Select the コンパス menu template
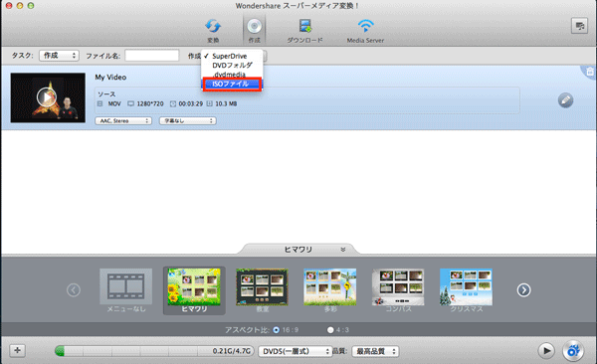The image size is (597, 364). [398, 290]
